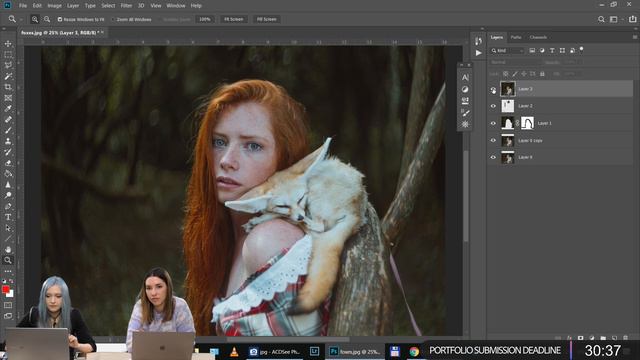Expand the Zoom tool preset picker arrow

click(x=21, y=19)
